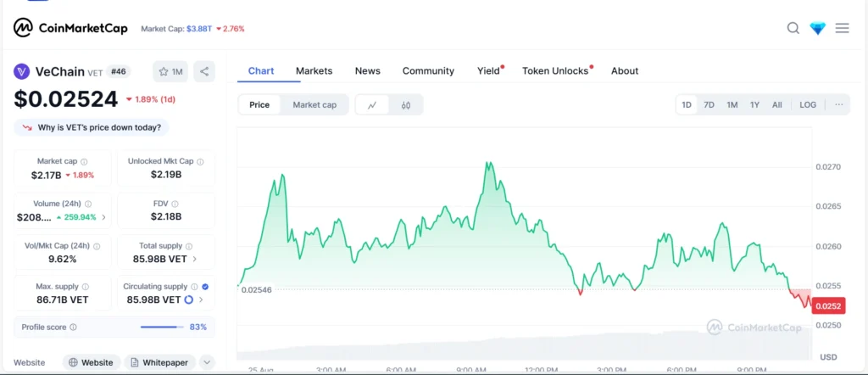Click the $2.19B unlocked market cap value

tap(166, 175)
